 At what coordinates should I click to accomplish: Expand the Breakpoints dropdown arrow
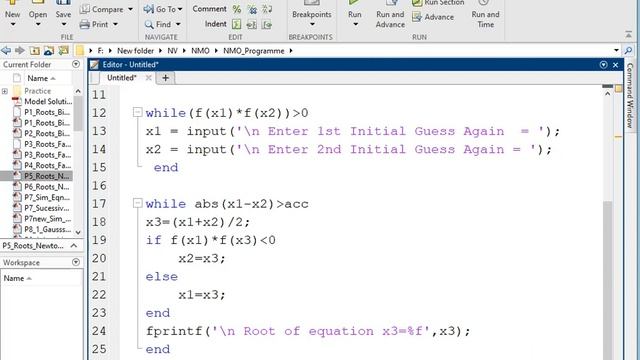point(312,25)
